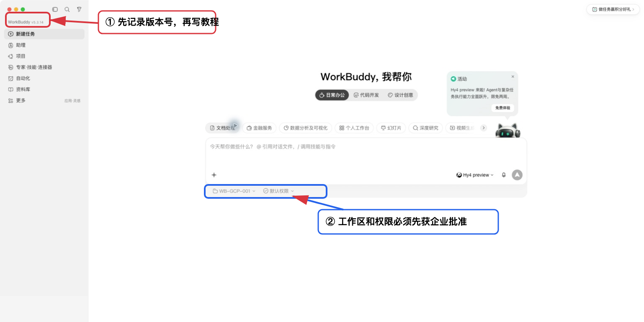644x322 pixels.
Task: Click the 应用·灵感 label beside 更多
Action: click(x=72, y=101)
